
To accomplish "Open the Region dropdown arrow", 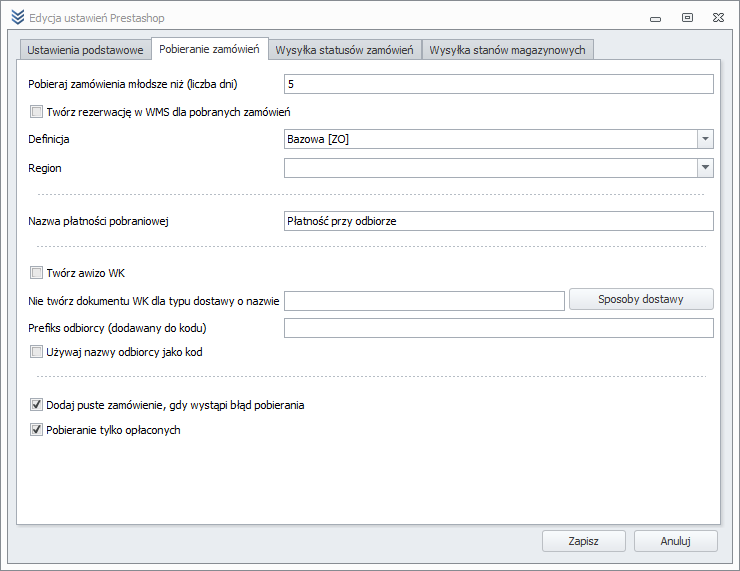I will [705, 168].
